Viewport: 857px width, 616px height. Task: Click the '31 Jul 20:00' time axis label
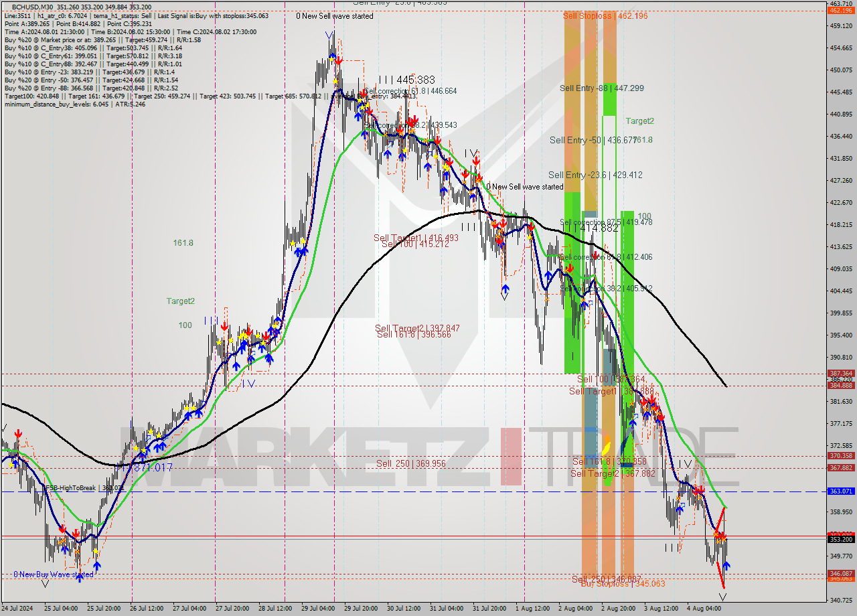click(x=489, y=609)
